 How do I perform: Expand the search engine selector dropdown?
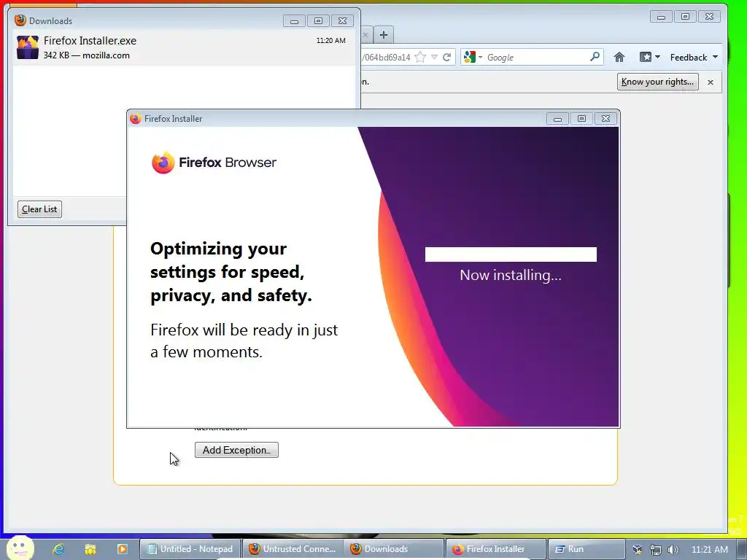480,57
